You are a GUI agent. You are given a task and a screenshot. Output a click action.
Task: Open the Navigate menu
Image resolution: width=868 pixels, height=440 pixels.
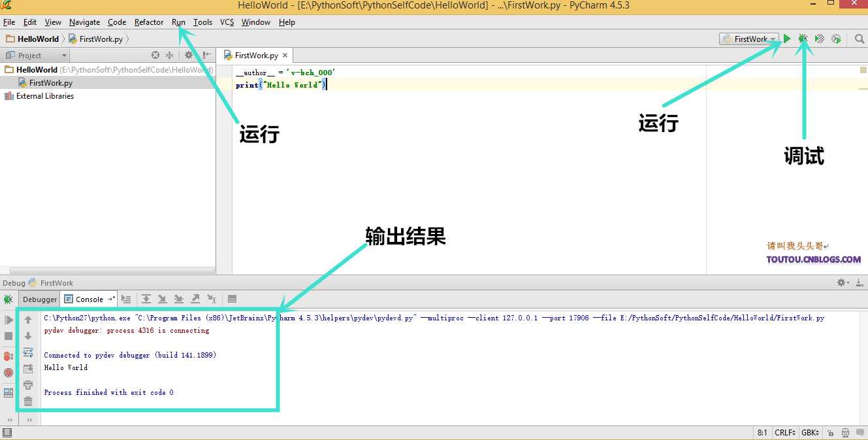pyautogui.click(x=84, y=22)
